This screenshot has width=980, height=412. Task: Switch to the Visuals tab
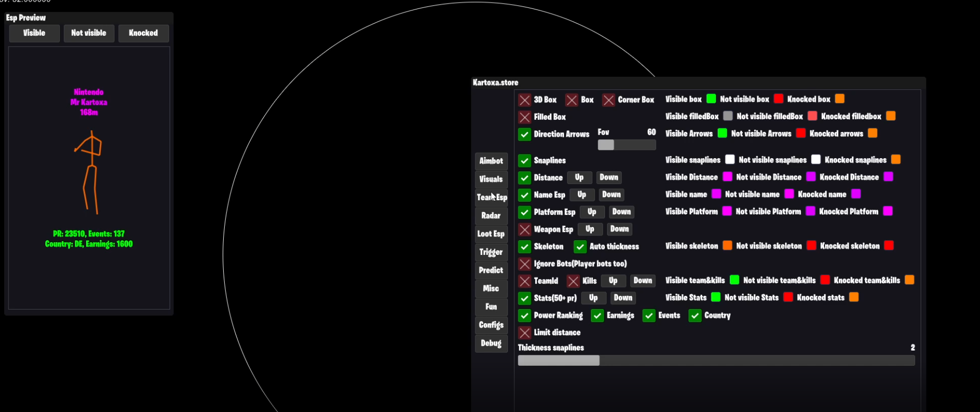[x=491, y=179]
